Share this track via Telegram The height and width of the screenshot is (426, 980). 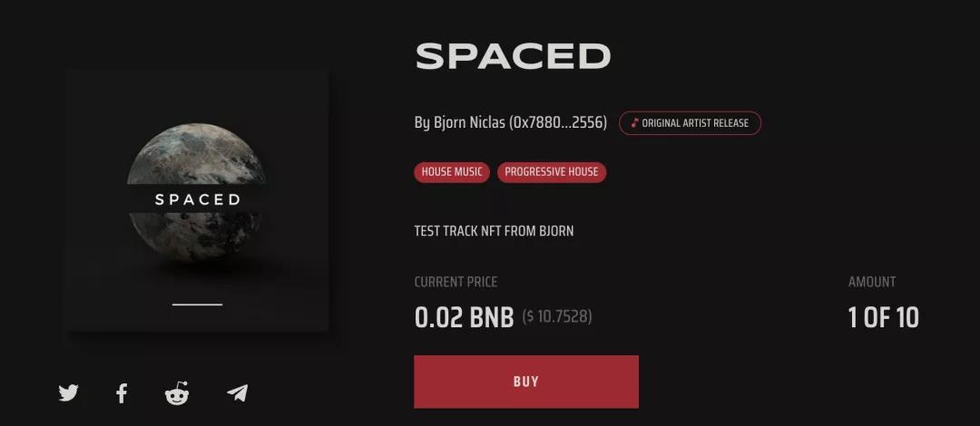[237, 393]
